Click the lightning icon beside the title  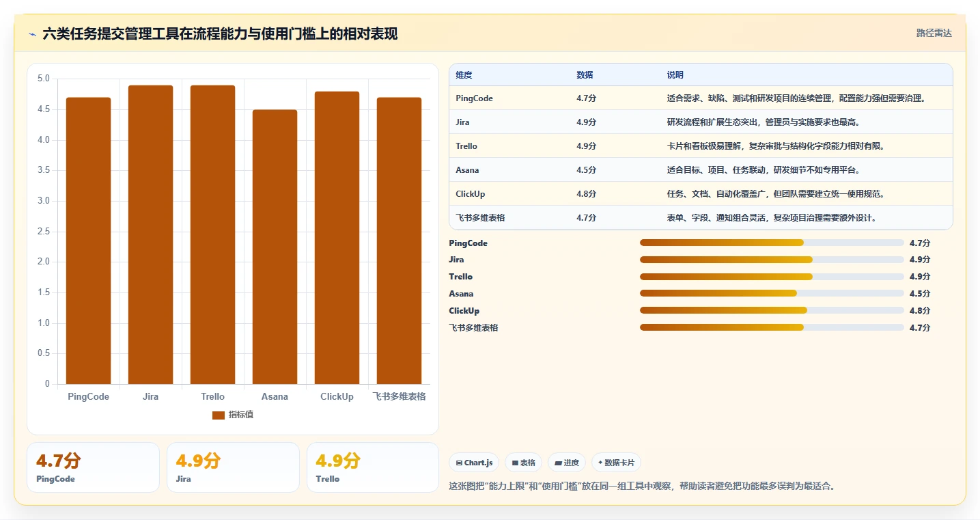(x=32, y=34)
